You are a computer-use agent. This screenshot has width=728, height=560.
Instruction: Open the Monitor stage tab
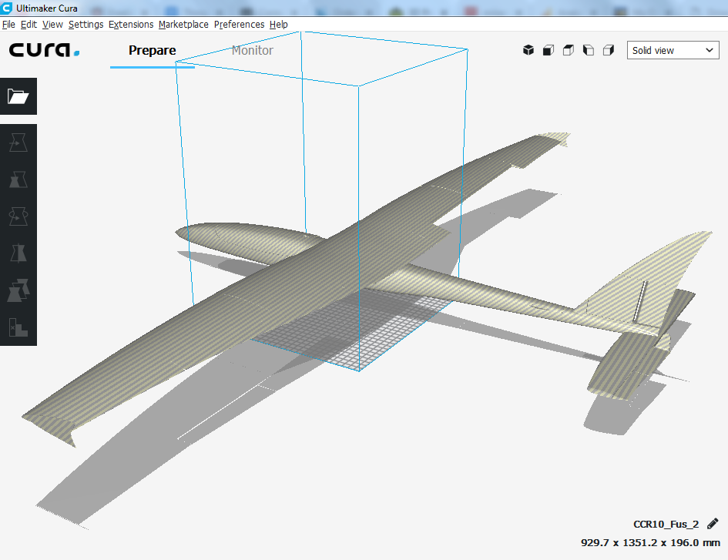coord(252,50)
